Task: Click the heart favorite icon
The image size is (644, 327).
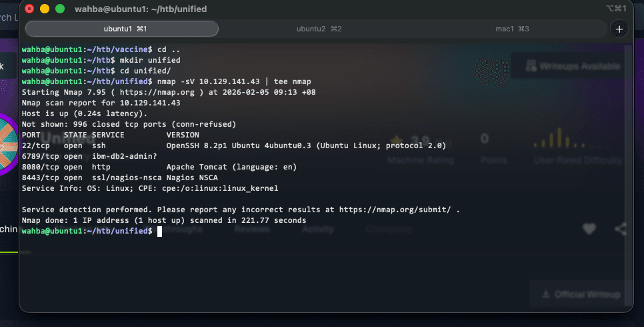Action: (589, 229)
